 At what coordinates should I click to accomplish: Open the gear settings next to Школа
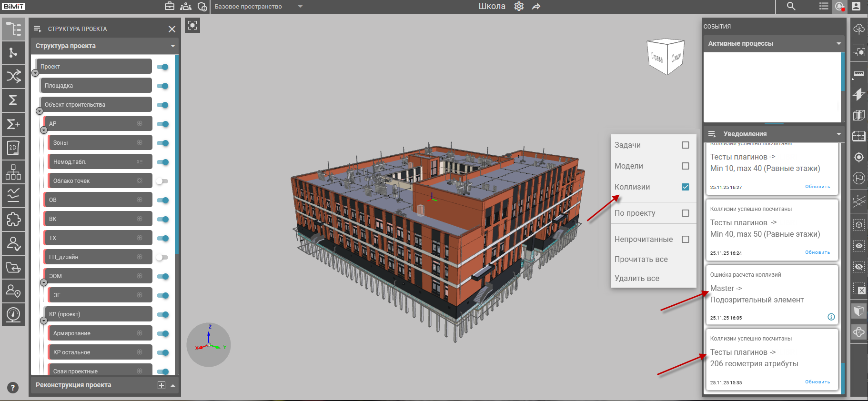click(x=519, y=6)
